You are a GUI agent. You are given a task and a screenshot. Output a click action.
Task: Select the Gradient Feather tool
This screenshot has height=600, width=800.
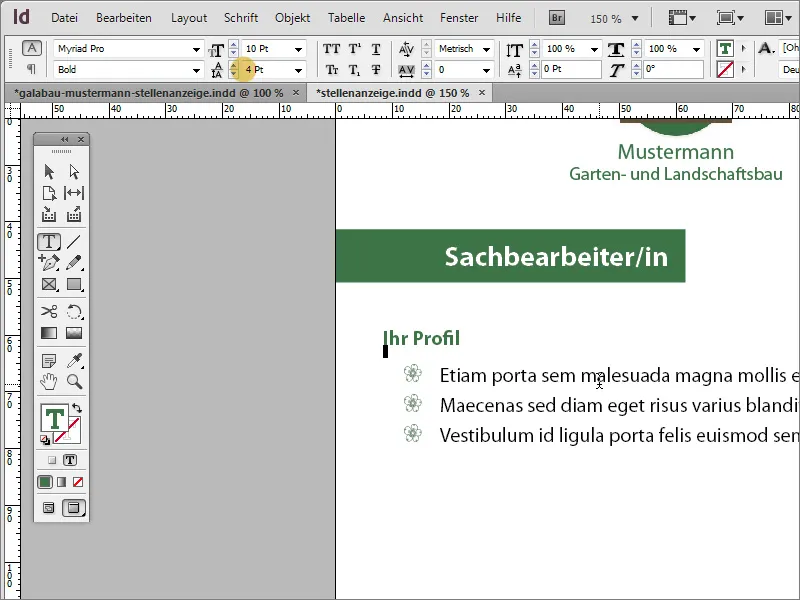74,333
